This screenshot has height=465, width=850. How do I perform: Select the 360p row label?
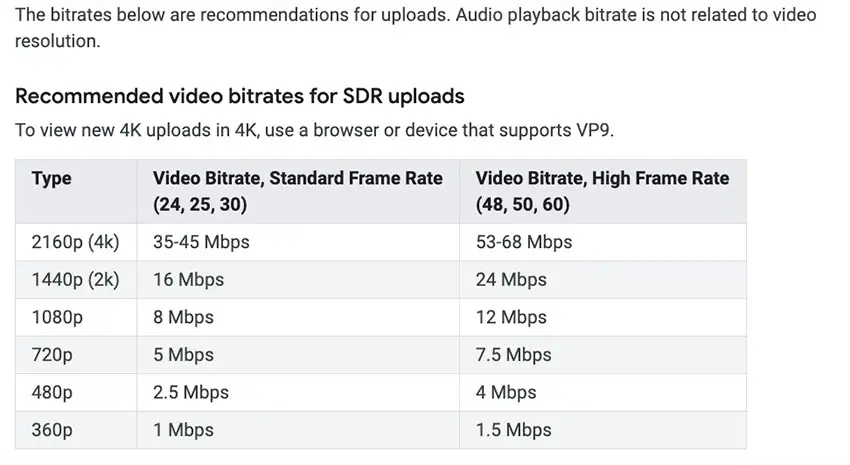tap(51, 430)
